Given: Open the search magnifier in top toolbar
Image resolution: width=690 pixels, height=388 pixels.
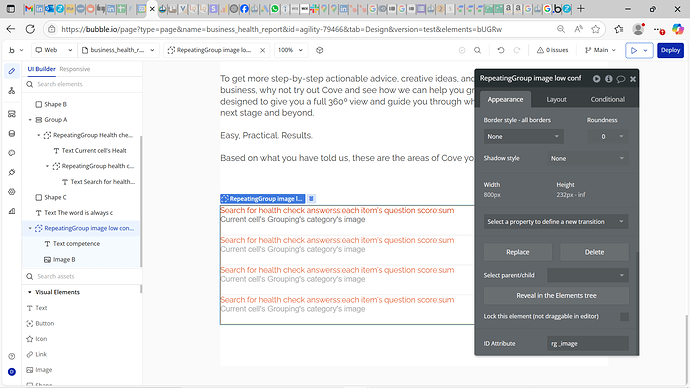Looking at the screenshot, I should tap(477, 50).
